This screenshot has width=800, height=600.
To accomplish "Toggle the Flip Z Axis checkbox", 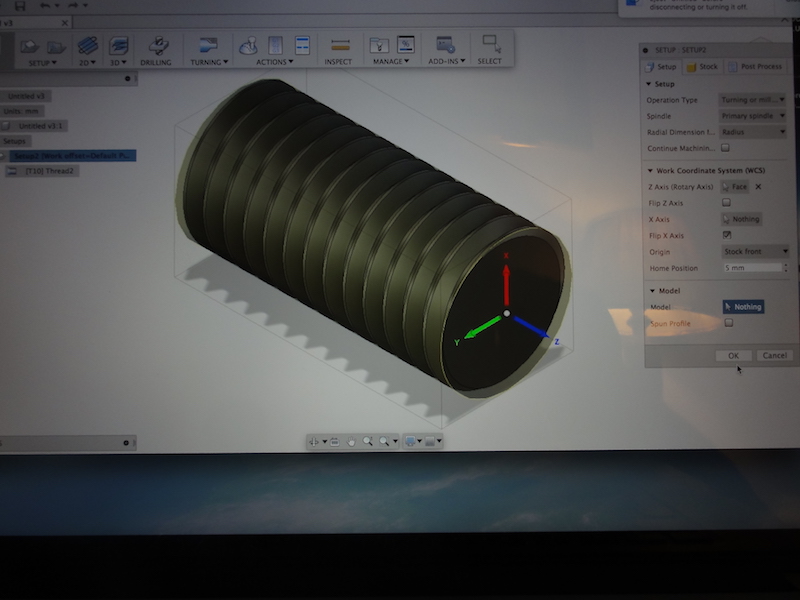I will tap(726, 203).
